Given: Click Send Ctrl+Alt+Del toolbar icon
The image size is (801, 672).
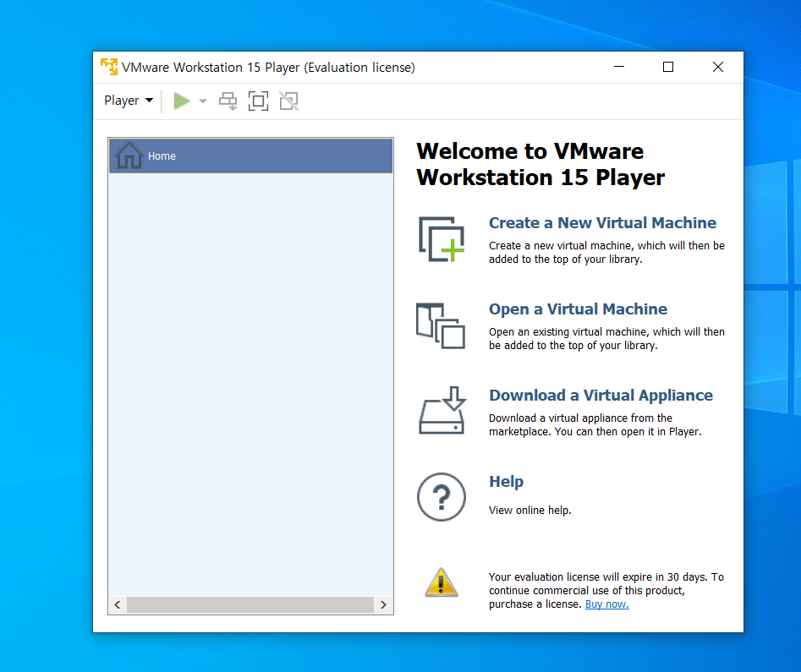Looking at the screenshot, I should [x=228, y=101].
